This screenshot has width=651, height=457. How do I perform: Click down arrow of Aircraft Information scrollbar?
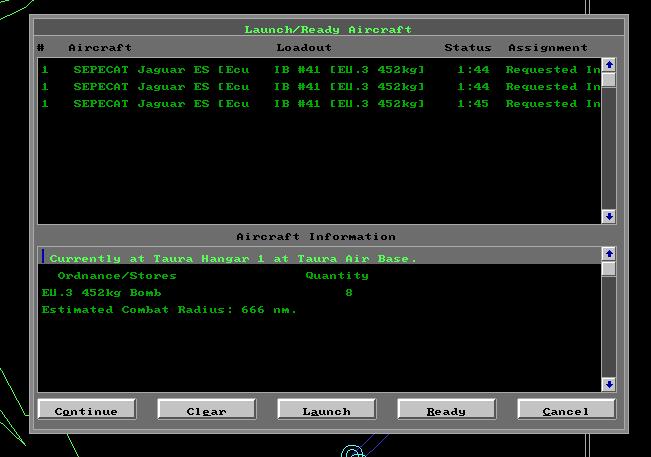[x=609, y=384]
